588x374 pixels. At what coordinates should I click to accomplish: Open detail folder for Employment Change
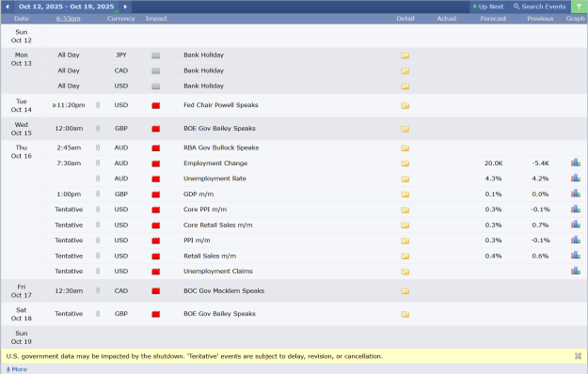click(x=405, y=164)
